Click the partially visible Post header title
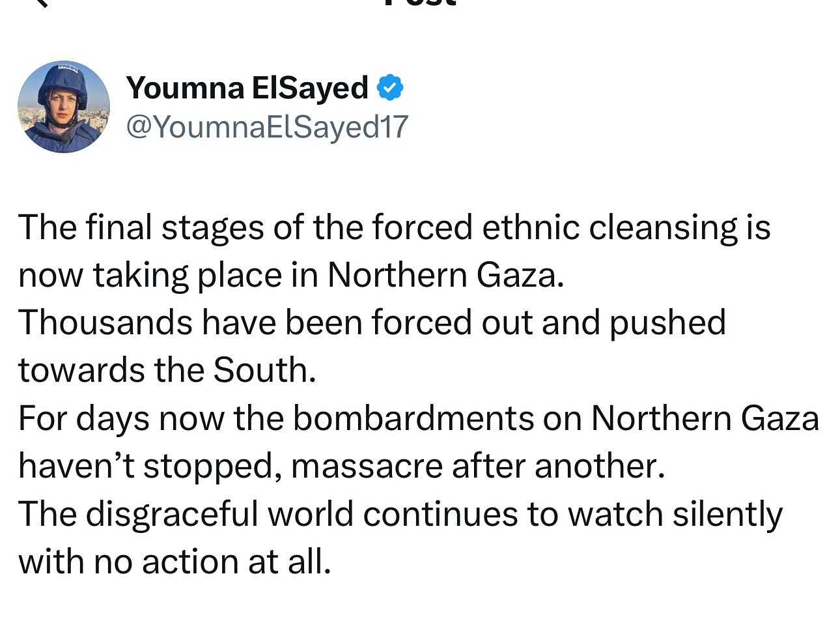The width and height of the screenshot is (840, 632). [x=420, y=3]
